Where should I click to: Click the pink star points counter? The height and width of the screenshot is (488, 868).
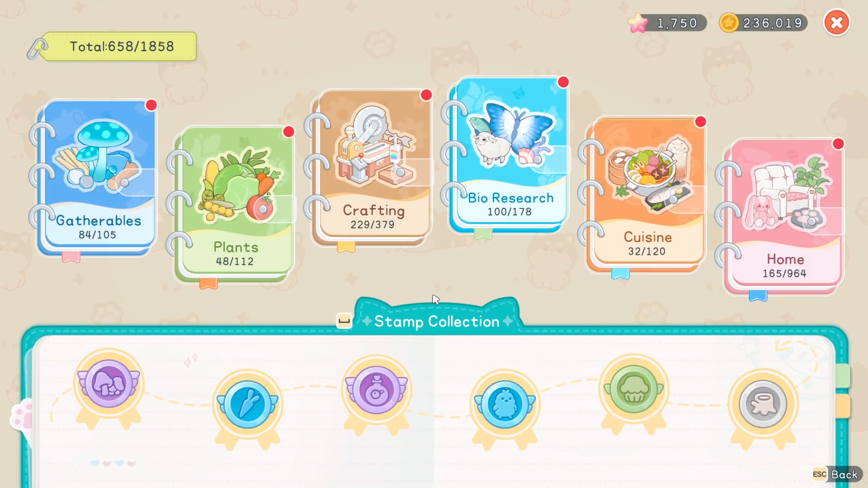667,23
